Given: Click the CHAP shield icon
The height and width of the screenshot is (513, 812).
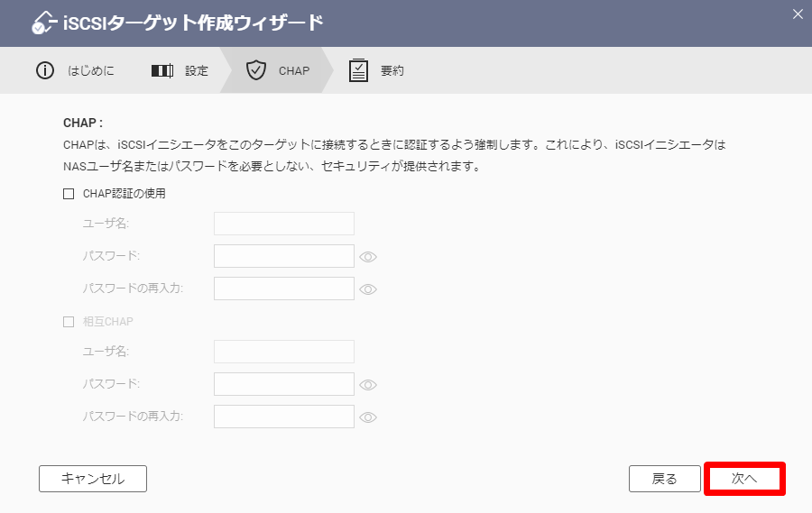Looking at the screenshot, I should click(256, 70).
